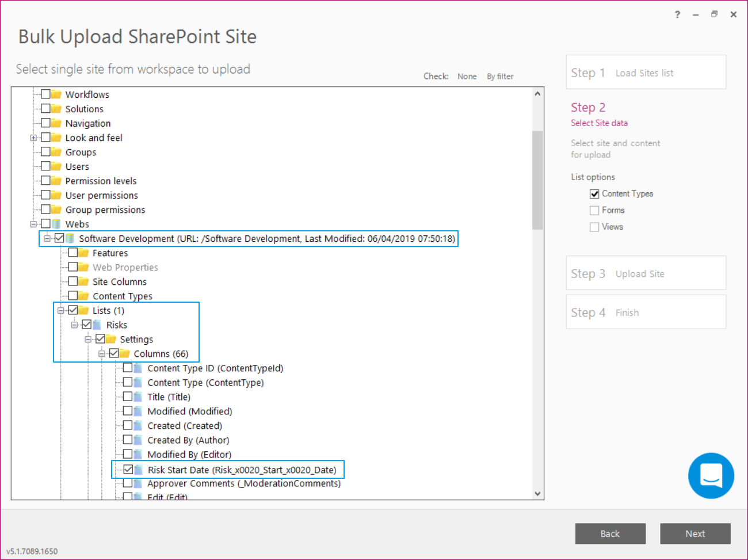The image size is (748, 560).
Task: Collapse the Lists (1) node
Action: 61,310
